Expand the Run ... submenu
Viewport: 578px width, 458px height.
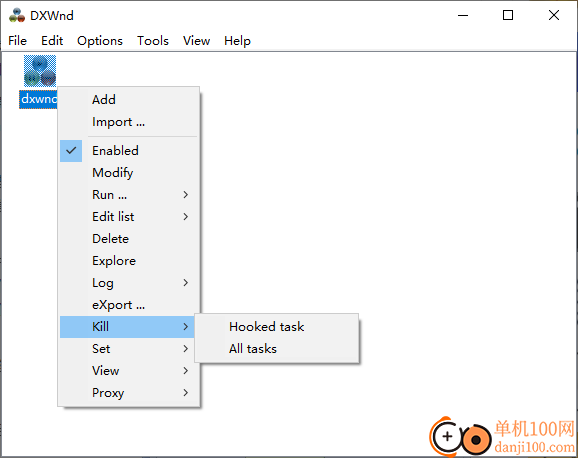point(129,195)
